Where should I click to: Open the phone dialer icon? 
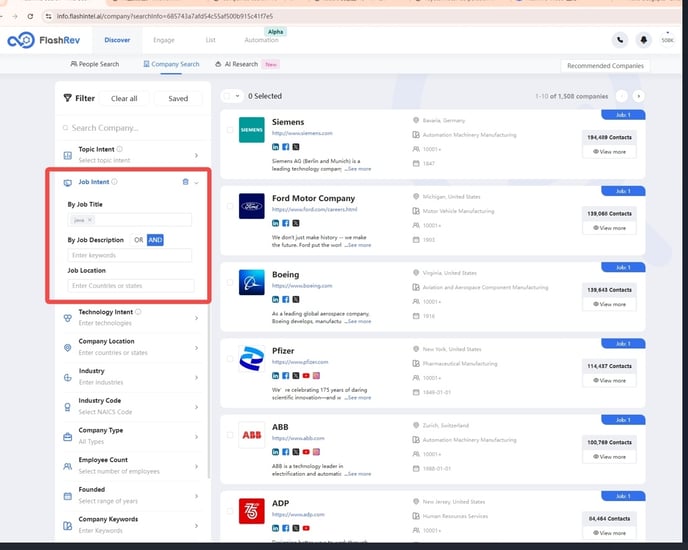pos(620,40)
